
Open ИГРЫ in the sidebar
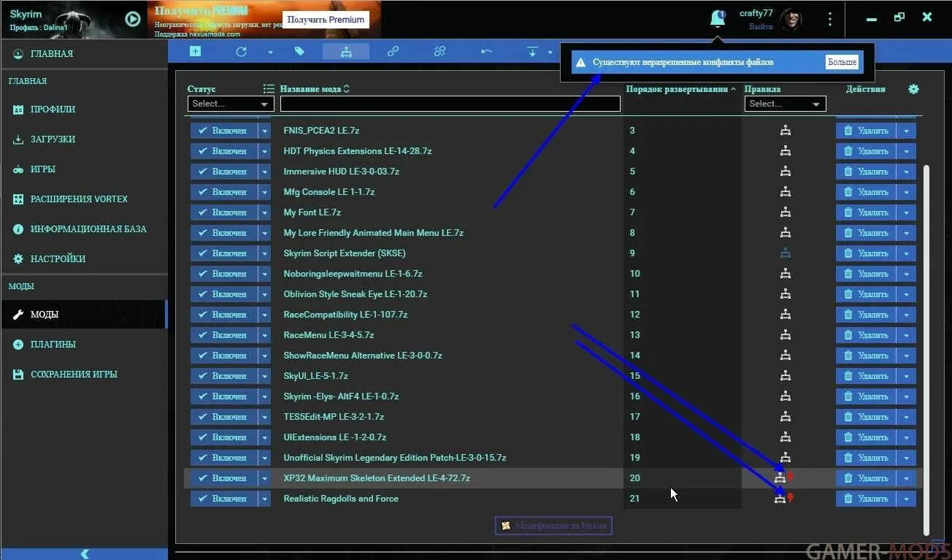pyautogui.click(x=84, y=169)
